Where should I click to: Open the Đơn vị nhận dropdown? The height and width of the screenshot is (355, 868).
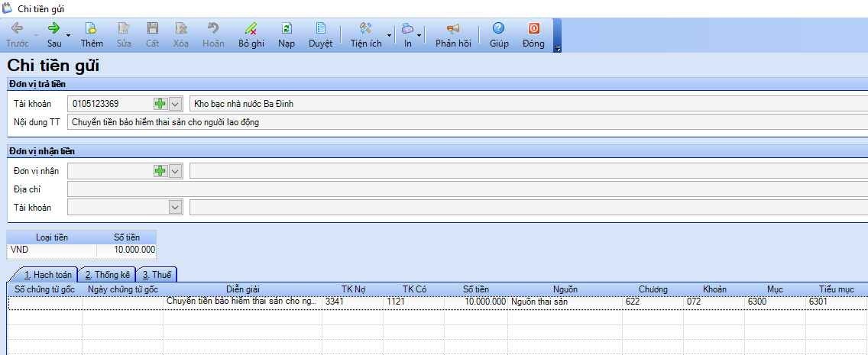175,171
